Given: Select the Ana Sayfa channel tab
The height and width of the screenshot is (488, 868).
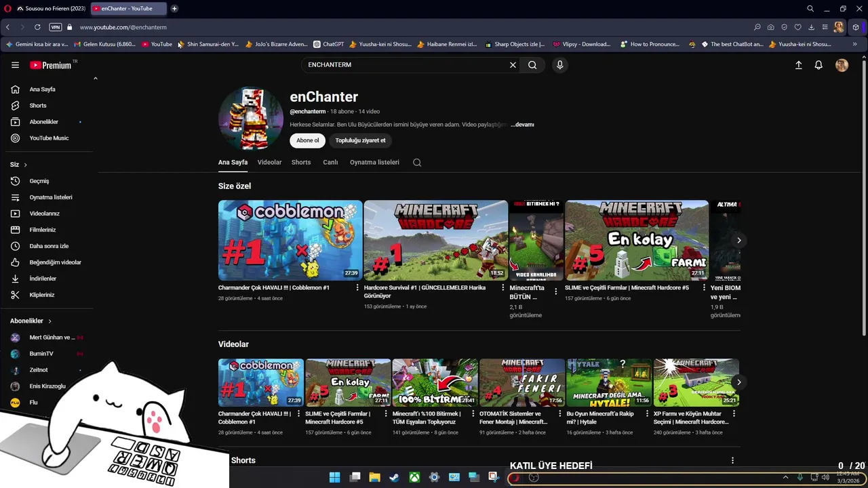Looking at the screenshot, I should 233,163.
